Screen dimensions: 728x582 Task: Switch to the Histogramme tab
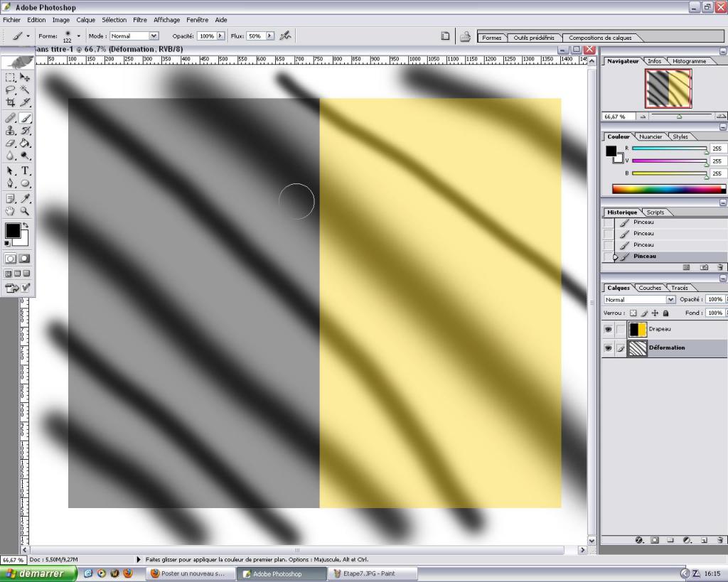[689, 61]
